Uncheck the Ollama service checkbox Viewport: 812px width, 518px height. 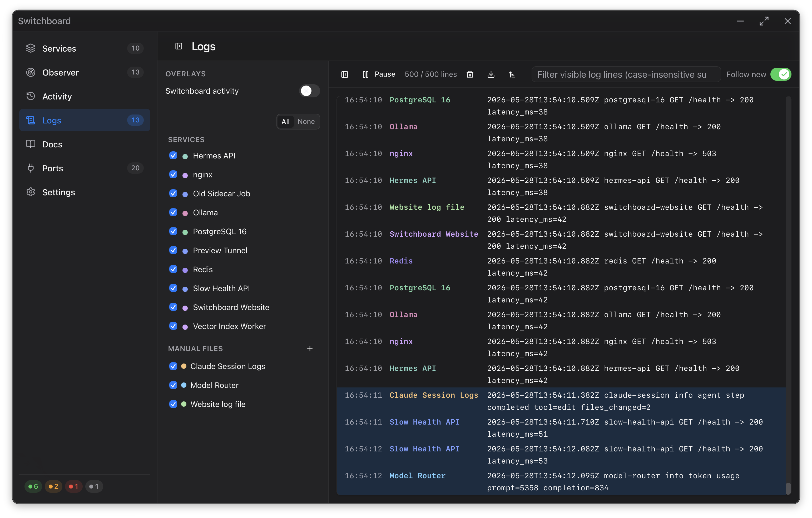tap(173, 212)
